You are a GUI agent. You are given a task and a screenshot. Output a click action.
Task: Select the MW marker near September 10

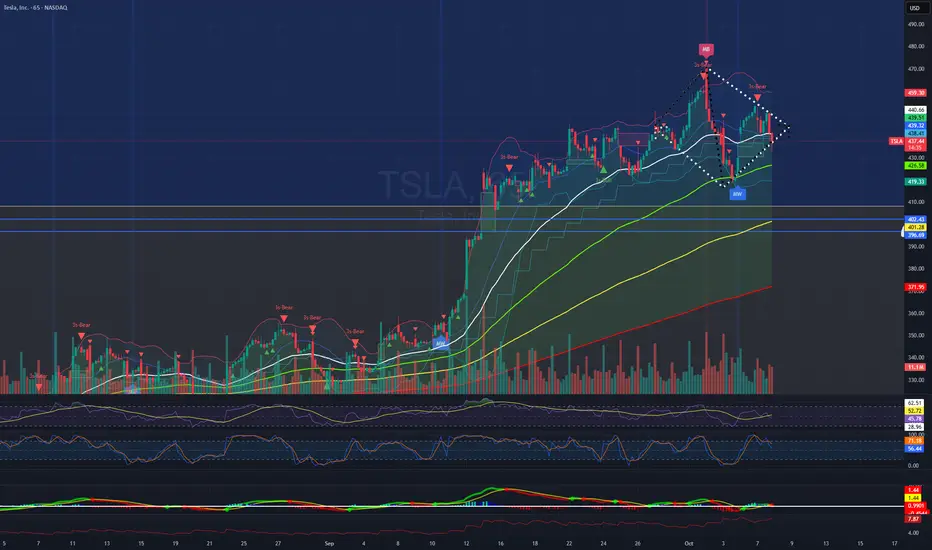point(440,343)
